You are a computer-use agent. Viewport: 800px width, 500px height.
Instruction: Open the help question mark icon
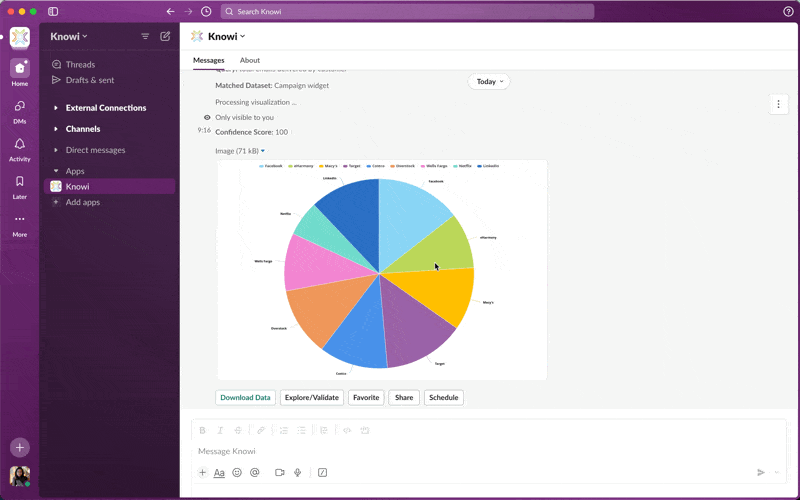[788, 11]
